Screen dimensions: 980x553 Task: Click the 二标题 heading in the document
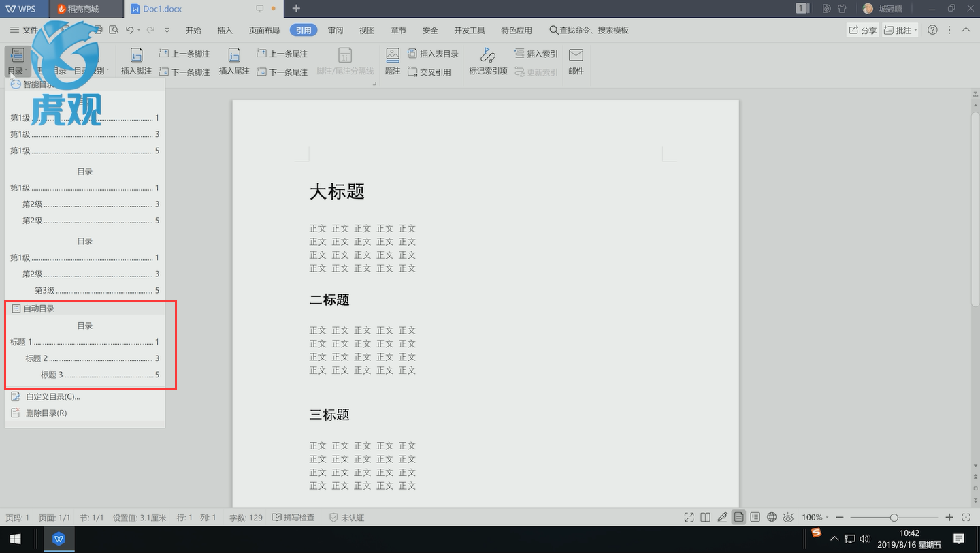(329, 300)
